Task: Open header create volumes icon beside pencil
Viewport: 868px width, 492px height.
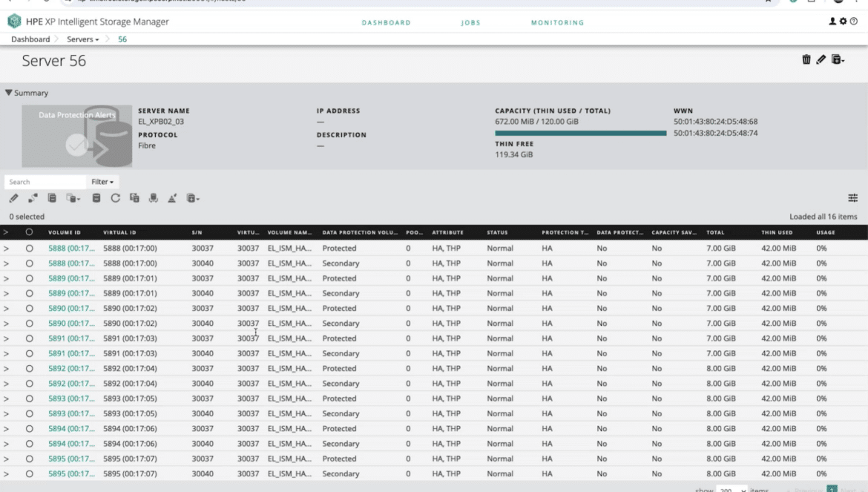Action: (x=838, y=59)
